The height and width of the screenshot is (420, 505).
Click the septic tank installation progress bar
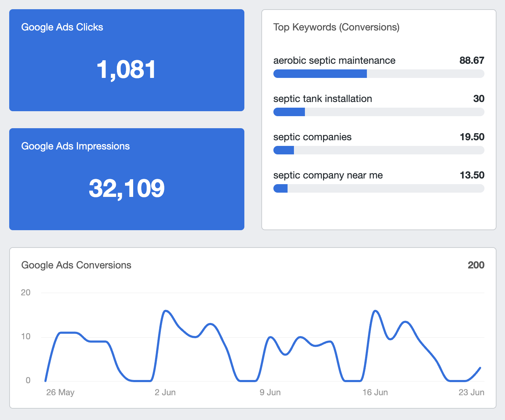pyautogui.click(x=379, y=112)
